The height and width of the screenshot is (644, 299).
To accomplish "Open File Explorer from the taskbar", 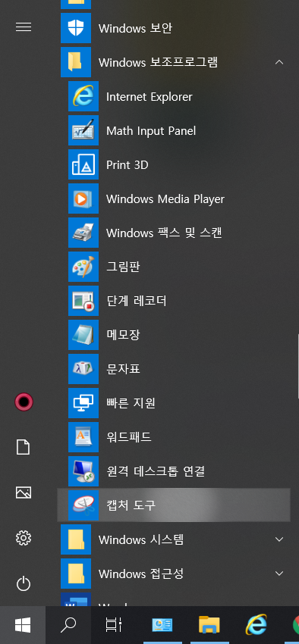I will [x=209, y=625].
